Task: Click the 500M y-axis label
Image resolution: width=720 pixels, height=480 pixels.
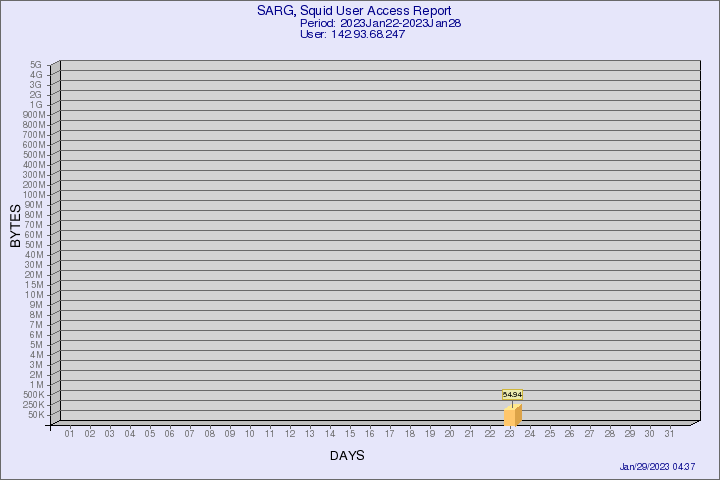Action: point(34,155)
